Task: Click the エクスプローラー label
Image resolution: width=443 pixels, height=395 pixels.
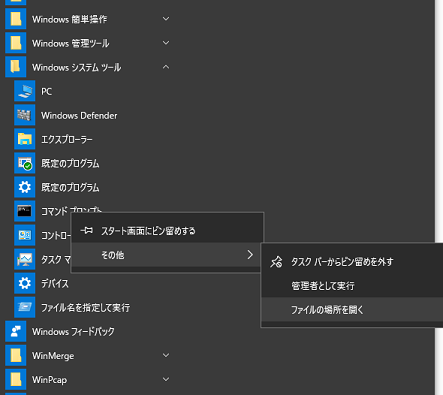Action: click(67, 139)
